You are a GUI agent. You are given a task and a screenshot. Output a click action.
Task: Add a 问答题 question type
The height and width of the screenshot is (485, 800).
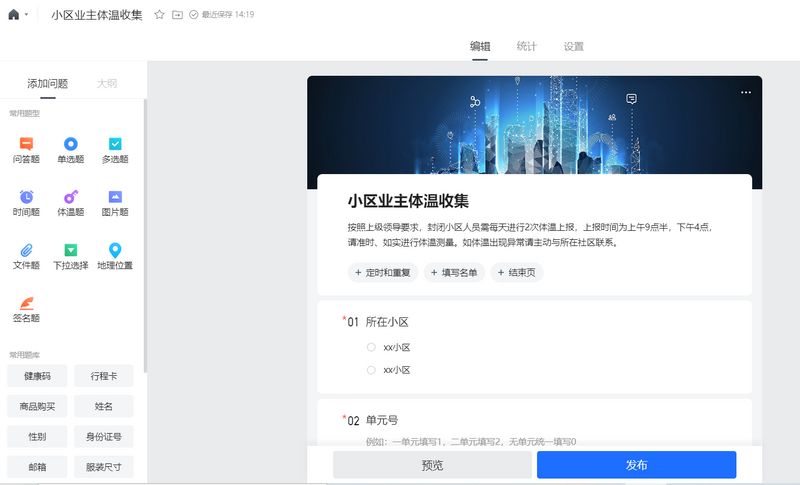(26, 150)
